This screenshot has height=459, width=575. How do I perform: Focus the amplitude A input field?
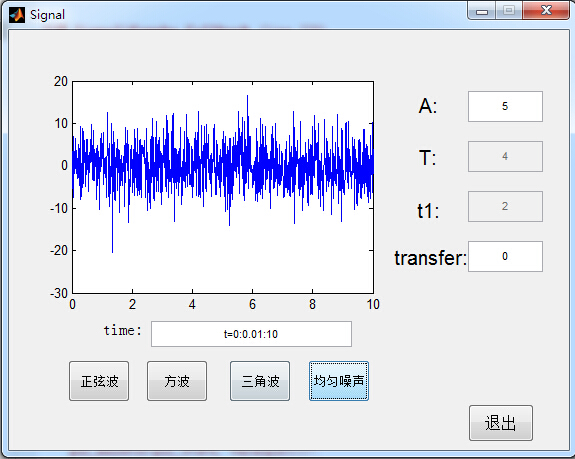[505, 106]
